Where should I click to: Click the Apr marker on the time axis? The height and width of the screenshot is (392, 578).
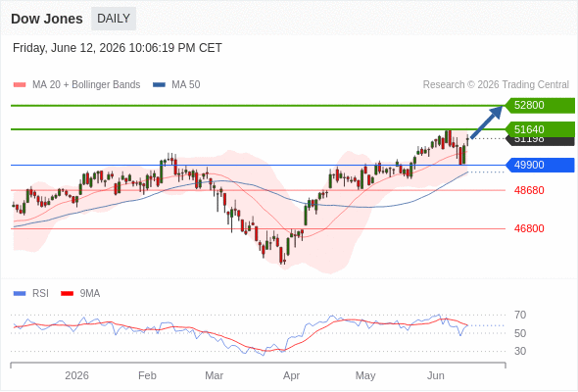coord(291,375)
